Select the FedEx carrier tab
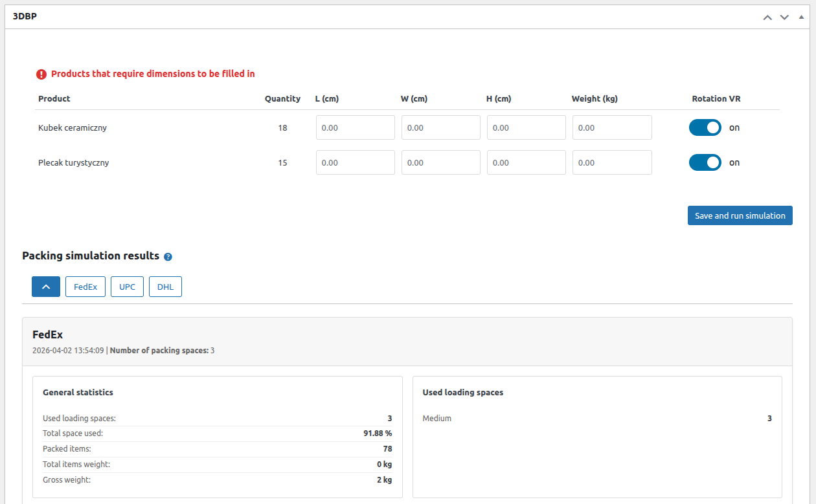 85,286
